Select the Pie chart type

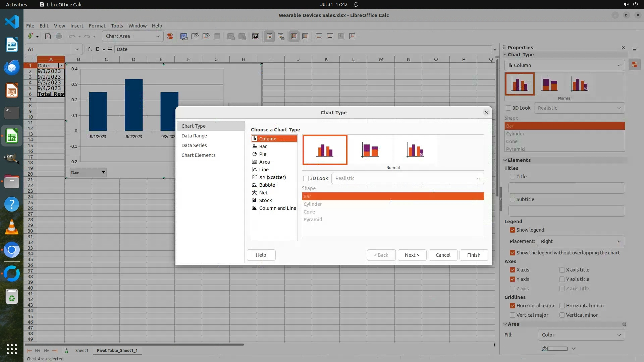point(263,154)
